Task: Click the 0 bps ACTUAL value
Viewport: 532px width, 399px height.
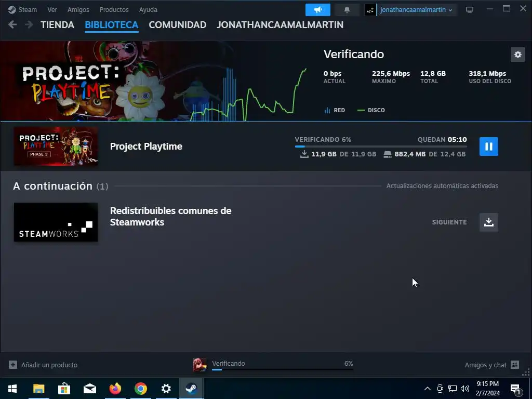Action: (332, 74)
